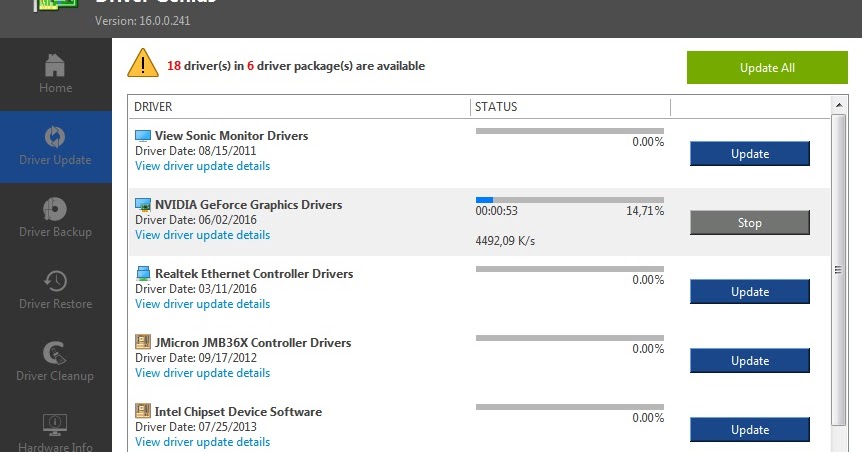Click the scroll up arrow of driver list
This screenshot has height=452, width=862.
(x=838, y=105)
